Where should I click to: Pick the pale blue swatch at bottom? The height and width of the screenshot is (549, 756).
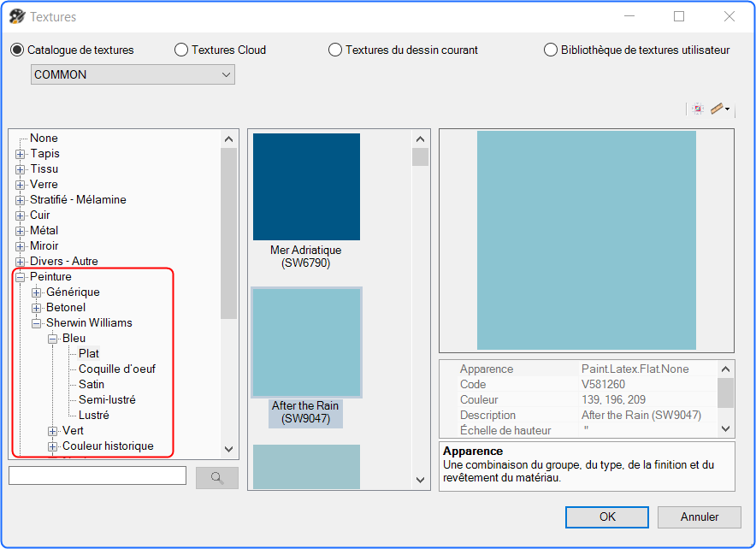point(307,467)
